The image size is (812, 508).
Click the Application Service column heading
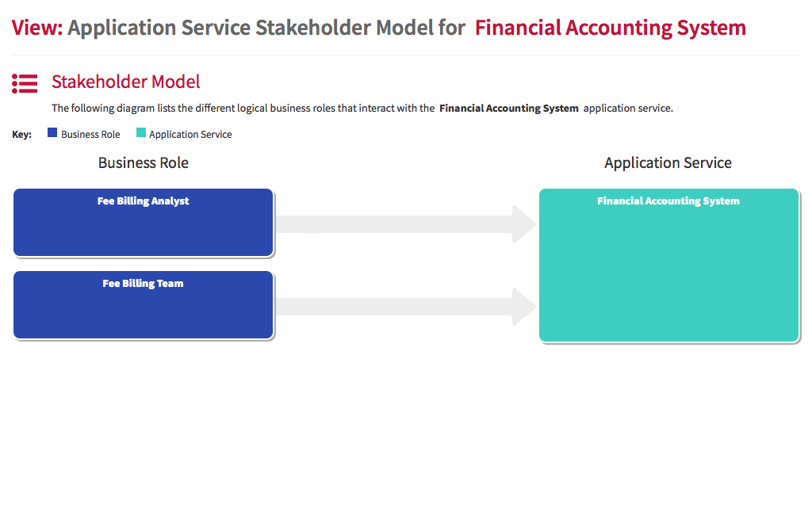point(668,163)
